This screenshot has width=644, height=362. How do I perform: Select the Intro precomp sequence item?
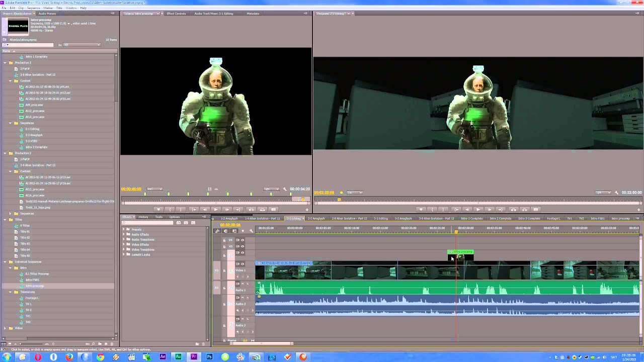[35, 286]
